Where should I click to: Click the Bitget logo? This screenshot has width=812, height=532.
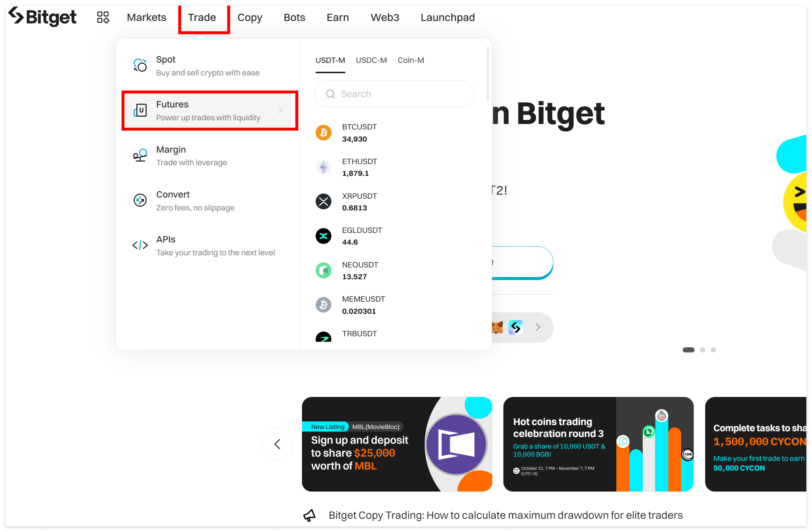click(x=42, y=17)
